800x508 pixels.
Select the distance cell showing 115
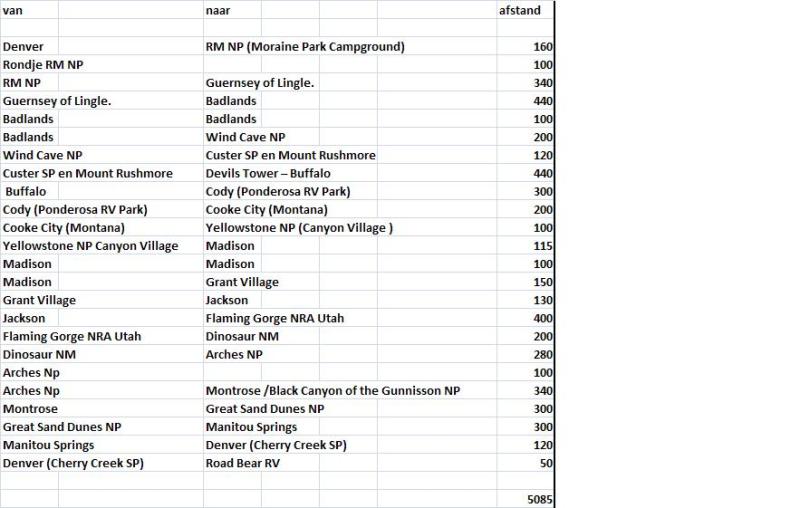tap(543, 246)
